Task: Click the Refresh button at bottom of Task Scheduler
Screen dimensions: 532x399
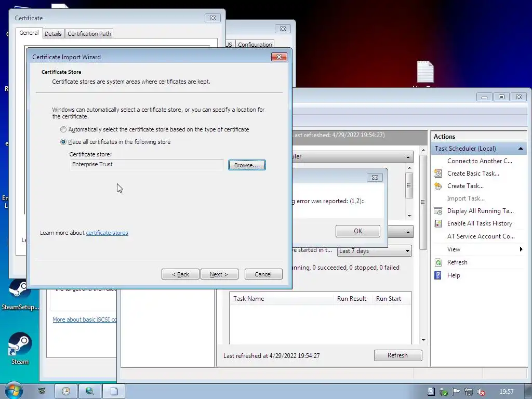Action: pos(398,355)
